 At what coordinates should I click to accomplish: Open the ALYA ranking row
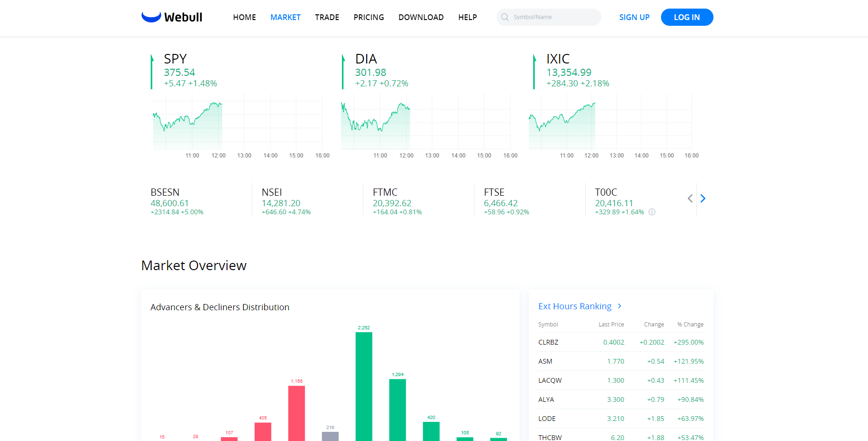click(621, 399)
